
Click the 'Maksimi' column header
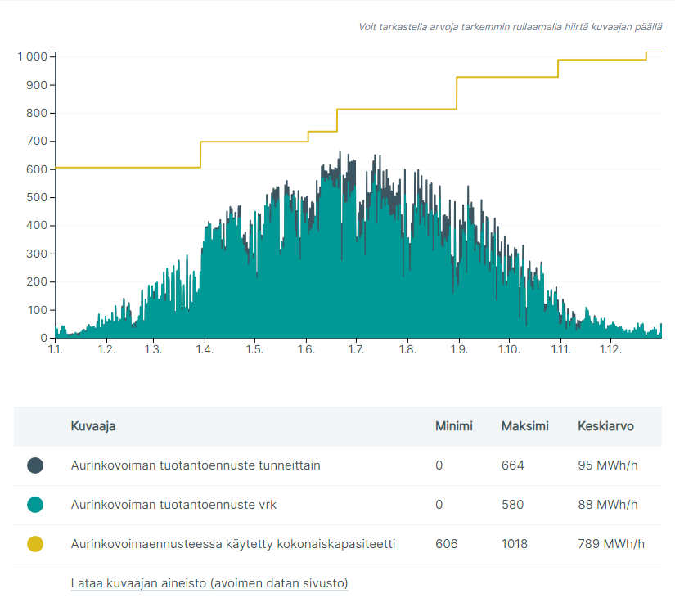point(524,426)
